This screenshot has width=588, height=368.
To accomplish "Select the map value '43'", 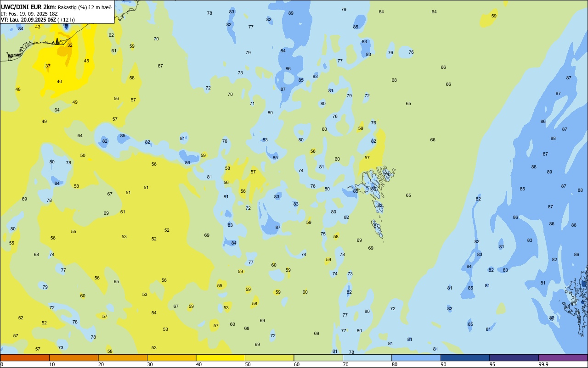I will coord(38,27).
